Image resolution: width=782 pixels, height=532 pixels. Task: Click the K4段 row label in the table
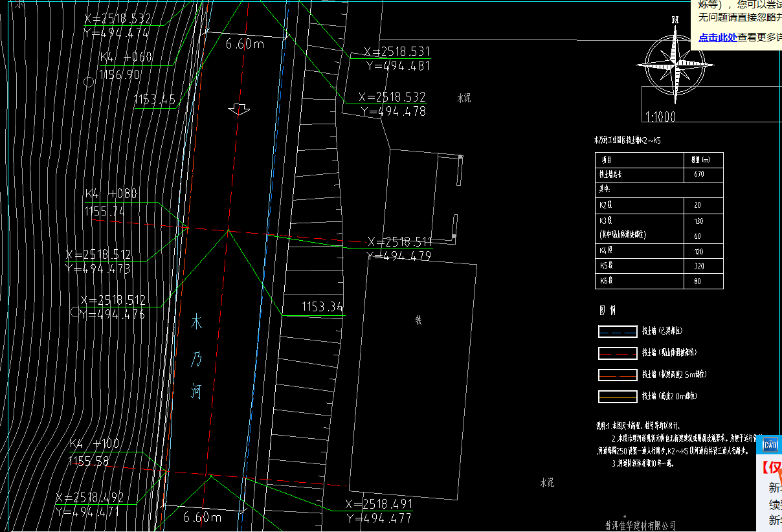tap(606, 250)
